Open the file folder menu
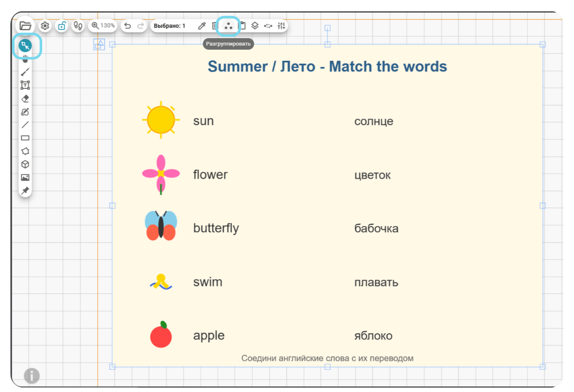This screenshot has width=574, height=392. pyautogui.click(x=25, y=26)
